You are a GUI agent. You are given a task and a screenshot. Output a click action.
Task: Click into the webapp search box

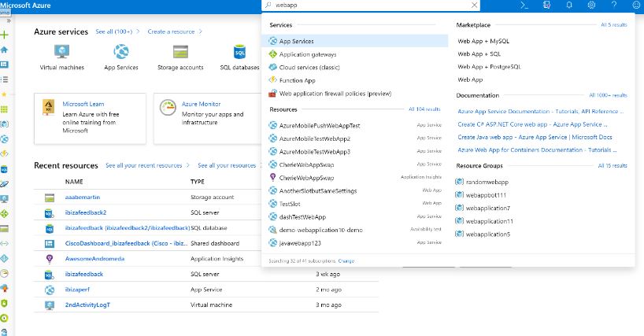click(370, 5)
